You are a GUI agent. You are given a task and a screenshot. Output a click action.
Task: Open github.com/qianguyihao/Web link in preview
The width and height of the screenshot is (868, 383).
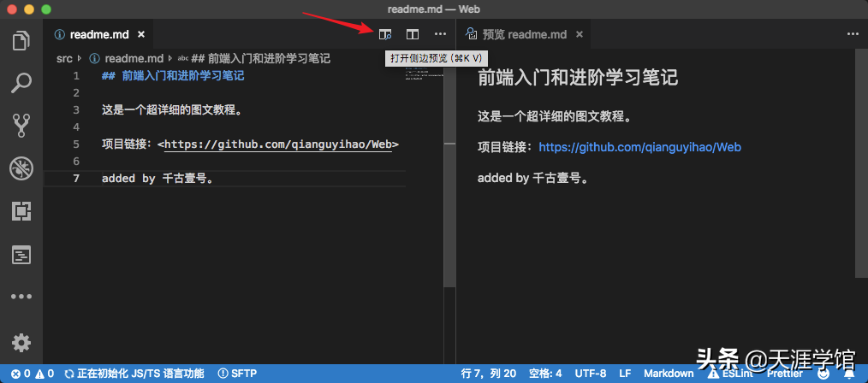click(x=639, y=147)
